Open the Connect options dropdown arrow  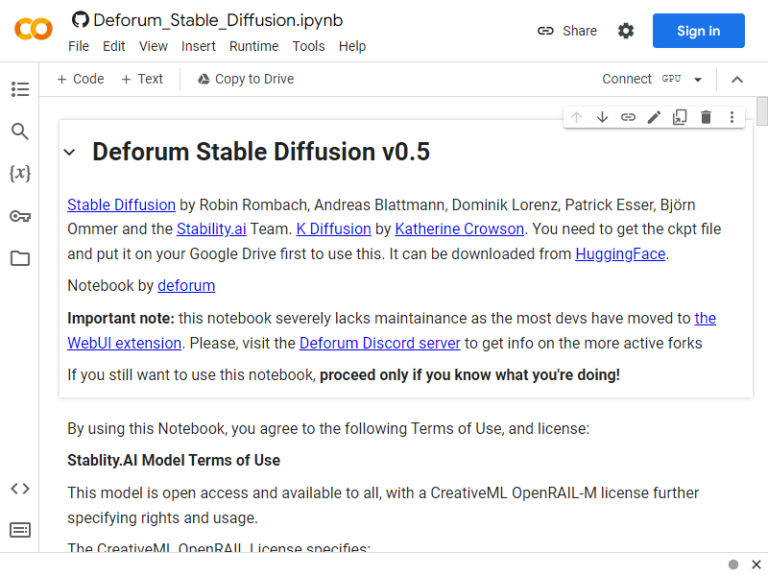698,80
